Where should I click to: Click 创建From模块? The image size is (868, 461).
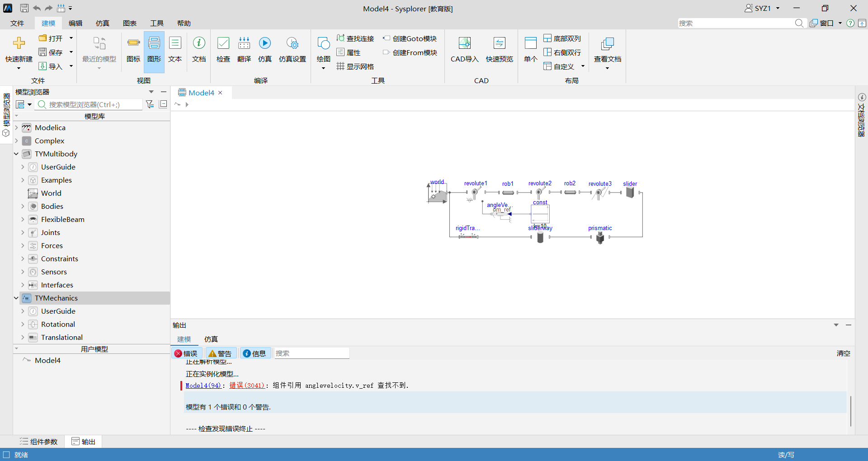[410, 52]
